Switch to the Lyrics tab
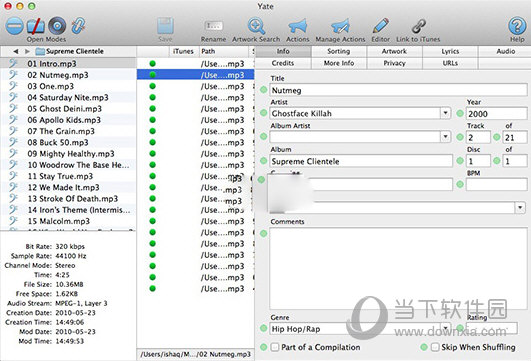 pyautogui.click(x=450, y=51)
